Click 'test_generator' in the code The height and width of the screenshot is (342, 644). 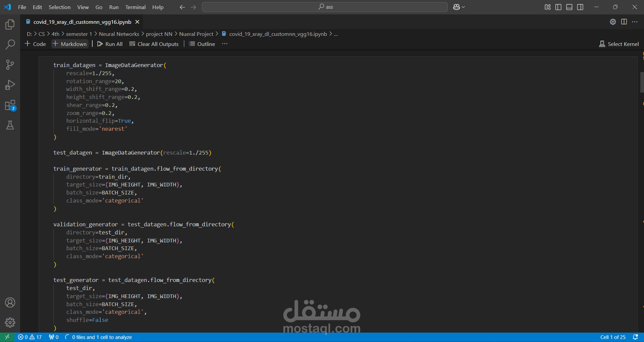click(76, 280)
